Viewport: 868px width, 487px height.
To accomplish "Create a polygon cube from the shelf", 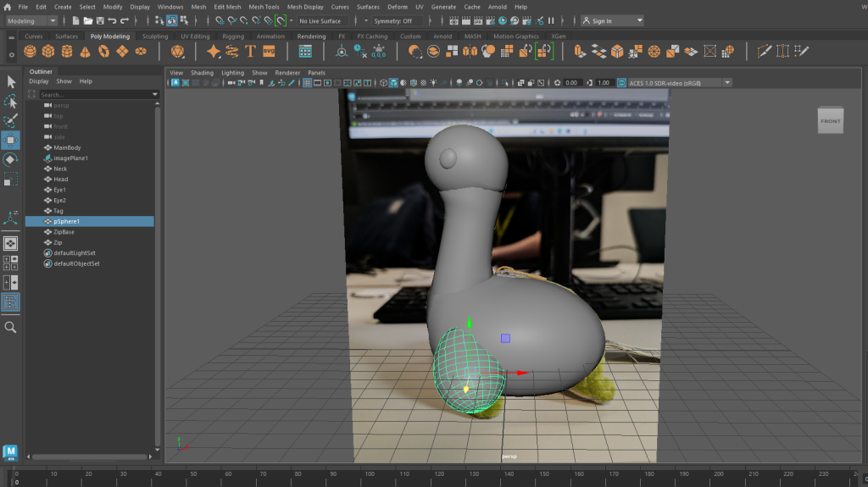I will pyautogui.click(x=48, y=52).
